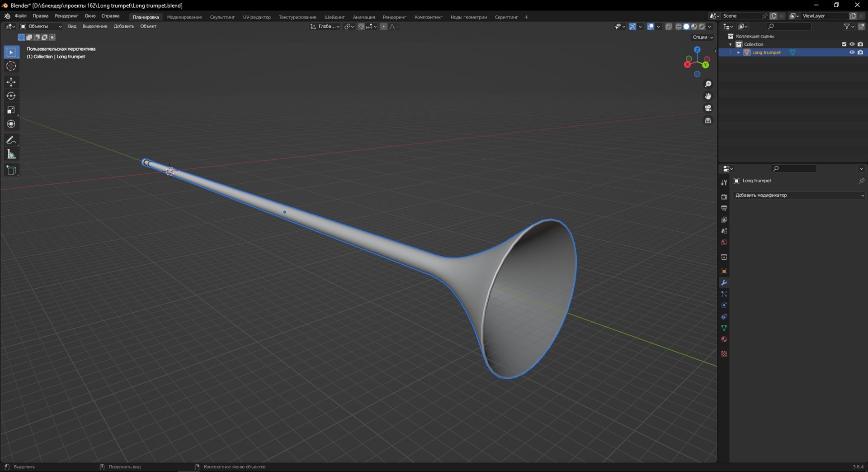Open the Collection properties tab
Screen dimensions: 868x472
click(x=724, y=257)
